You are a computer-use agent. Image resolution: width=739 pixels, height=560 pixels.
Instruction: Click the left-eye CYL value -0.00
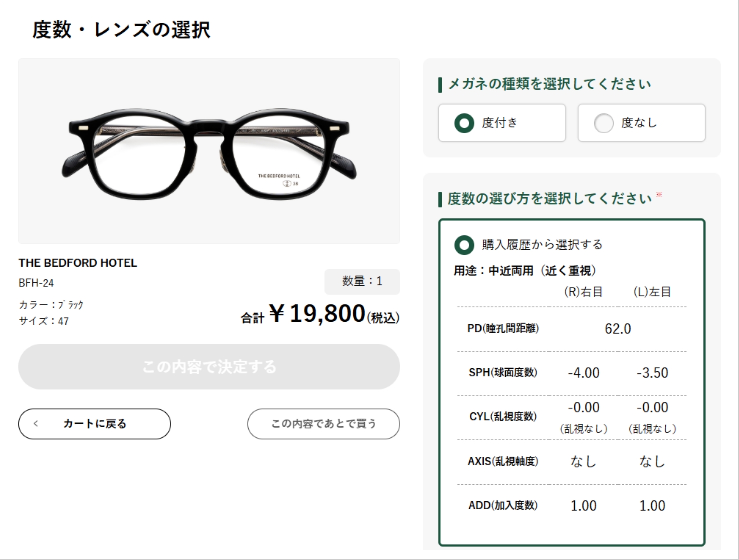[652, 407]
